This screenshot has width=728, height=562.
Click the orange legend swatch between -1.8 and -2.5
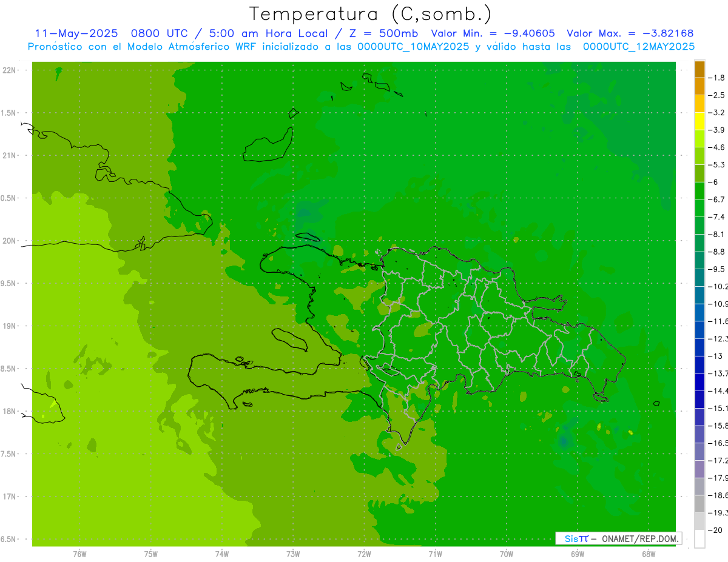click(x=699, y=87)
